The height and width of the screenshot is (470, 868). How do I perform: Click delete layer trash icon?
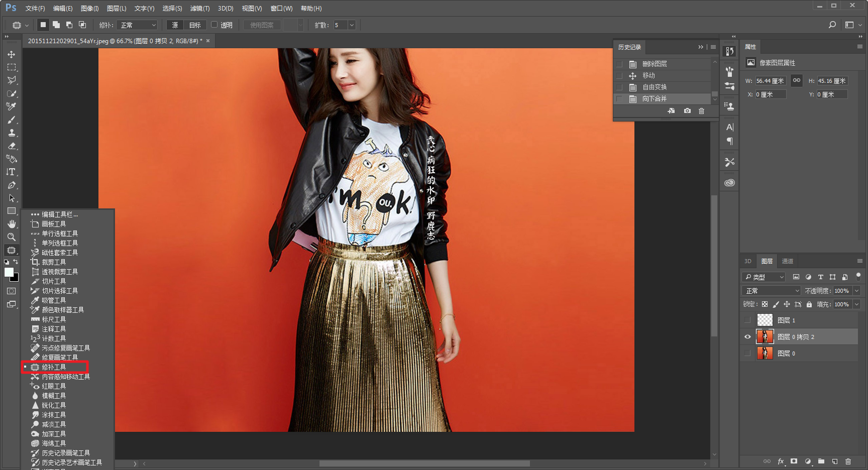coord(848,461)
